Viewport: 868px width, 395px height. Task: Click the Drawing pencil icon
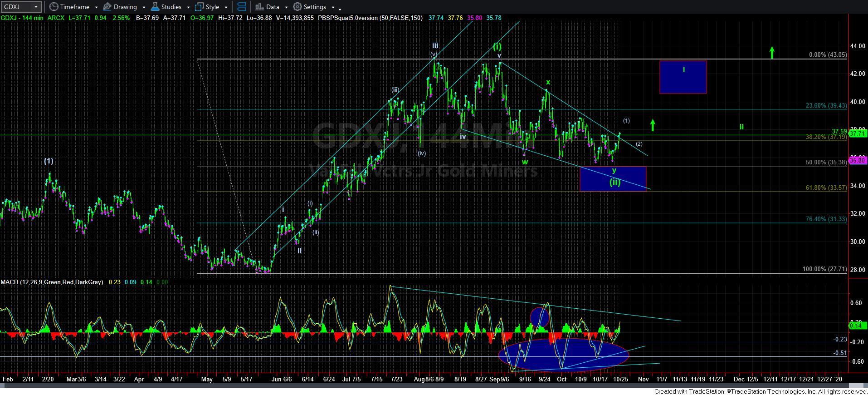[x=107, y=7]
